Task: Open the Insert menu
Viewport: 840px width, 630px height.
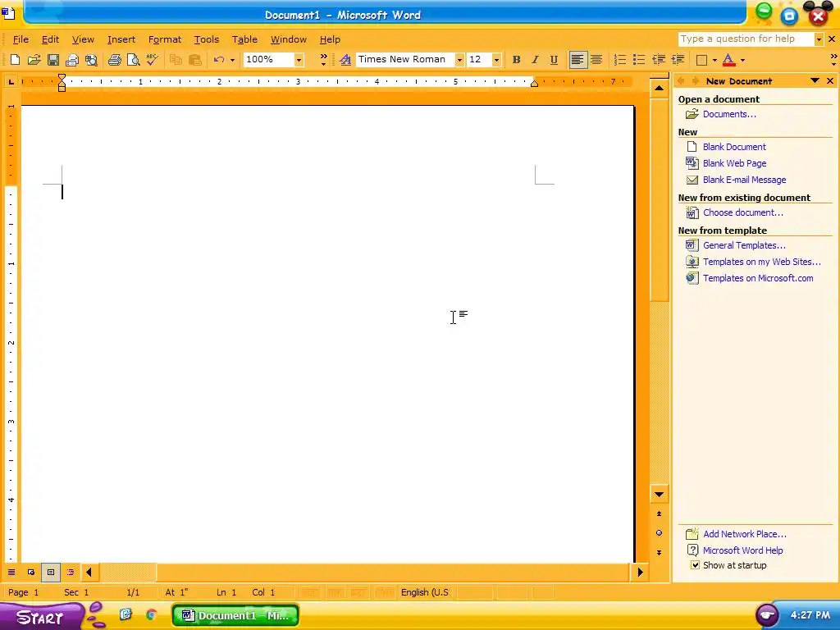Action: tap(121, 39)
